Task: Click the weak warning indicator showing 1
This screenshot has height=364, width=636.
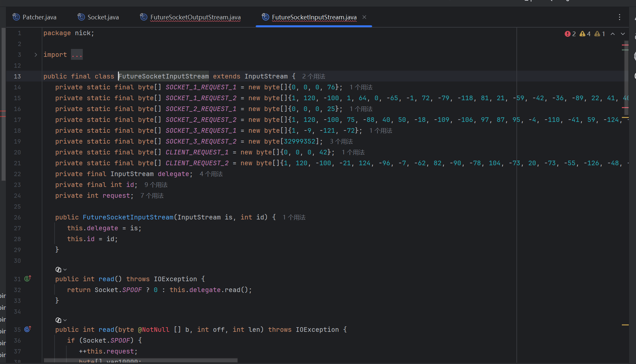Action: click(600, 34)
